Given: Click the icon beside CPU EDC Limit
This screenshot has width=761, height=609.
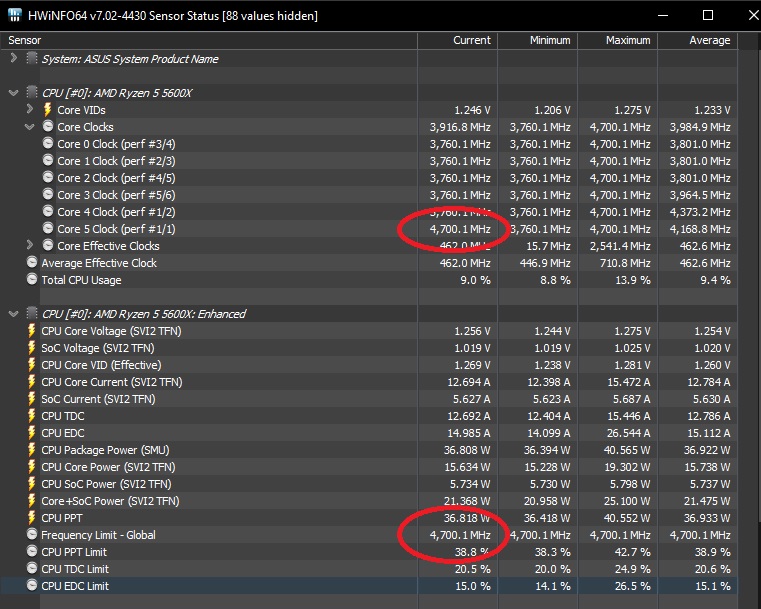Looking at the screenshot, I should click(32, 585).
